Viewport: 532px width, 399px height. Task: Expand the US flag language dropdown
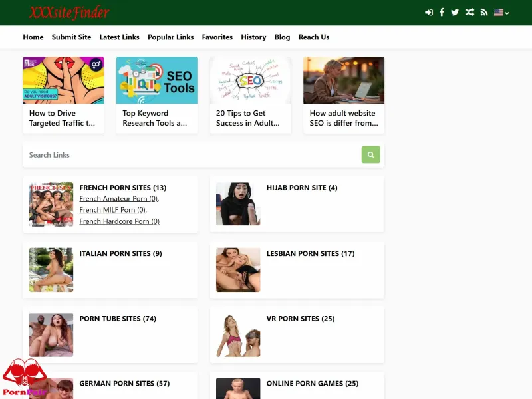[501, 13]
